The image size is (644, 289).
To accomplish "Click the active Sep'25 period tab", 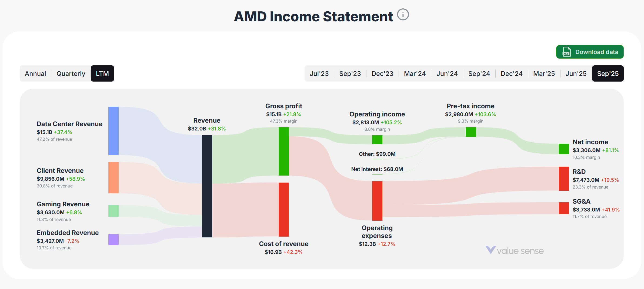I will 608,73.
